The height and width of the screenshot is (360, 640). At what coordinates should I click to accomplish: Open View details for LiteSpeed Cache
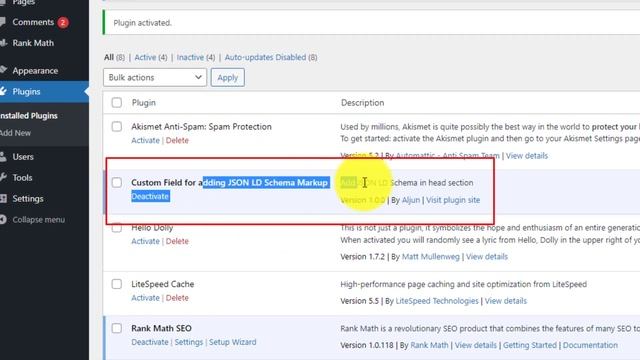505,301
